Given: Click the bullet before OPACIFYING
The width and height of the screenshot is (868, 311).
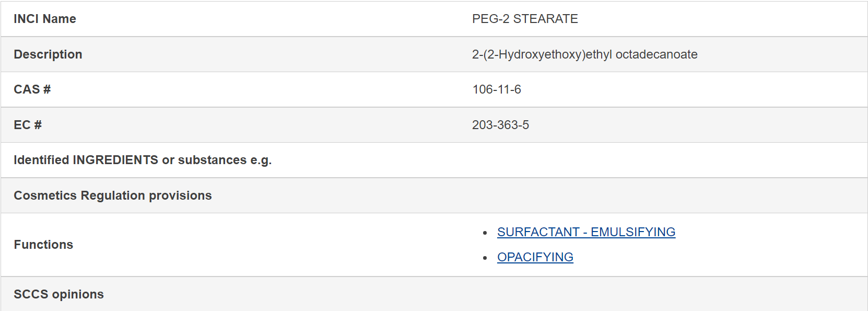Looking at the screenshot, I should point(485,258).
